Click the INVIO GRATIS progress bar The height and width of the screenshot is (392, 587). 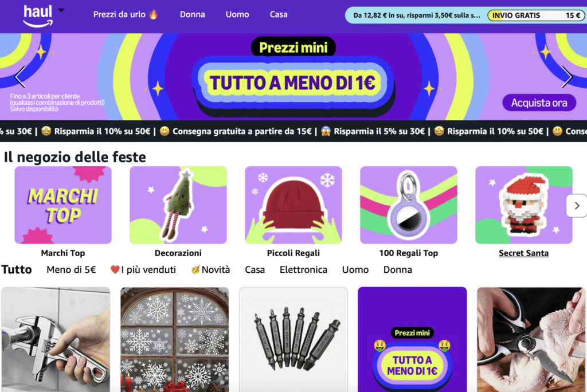coord(536,15)
